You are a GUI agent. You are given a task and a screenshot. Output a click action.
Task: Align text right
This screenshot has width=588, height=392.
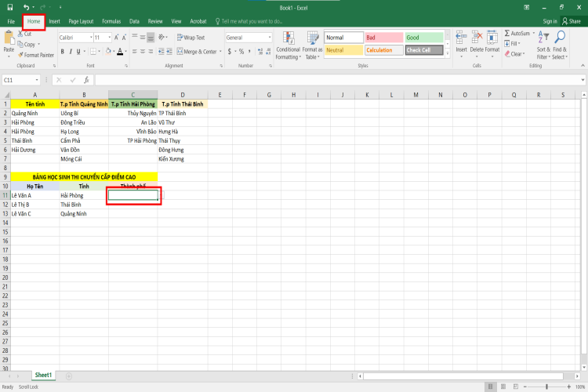point(151,52)
